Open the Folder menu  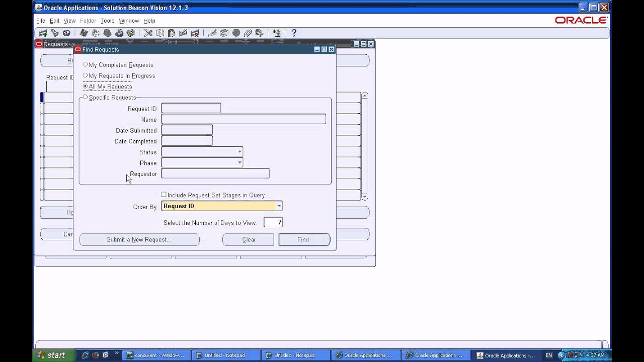tap(88, 21)
